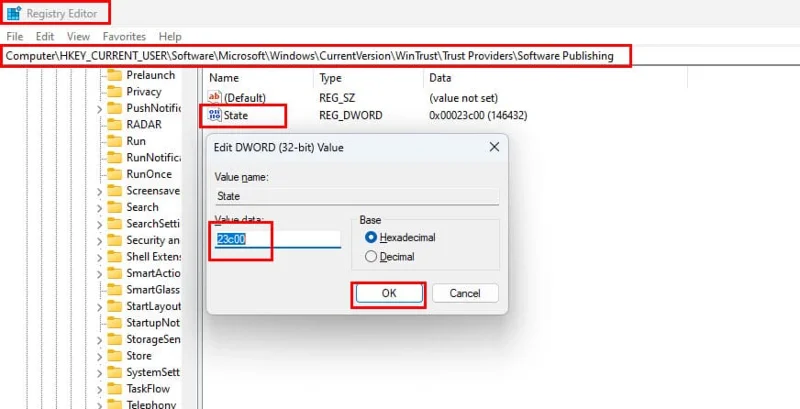This screenshot has height=409, width=800.
Task: Select the Prelaunch folder icon
Action: click(x=115, y=75)
